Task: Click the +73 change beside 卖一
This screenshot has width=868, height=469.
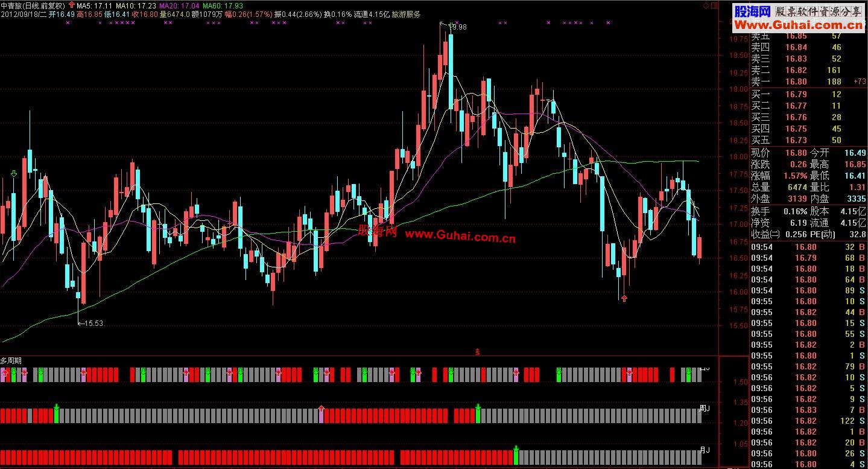Action: pyautogui.click(x=860, y=82)
